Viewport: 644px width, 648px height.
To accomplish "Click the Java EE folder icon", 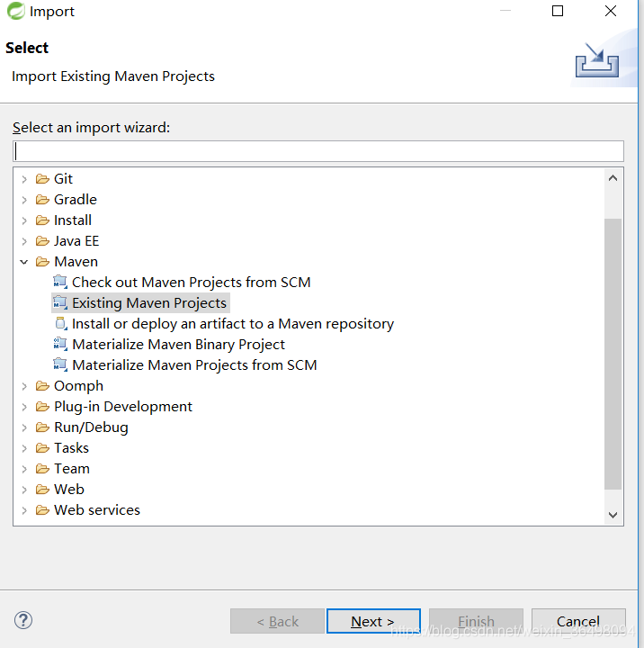I will click(x=42, y=241).
